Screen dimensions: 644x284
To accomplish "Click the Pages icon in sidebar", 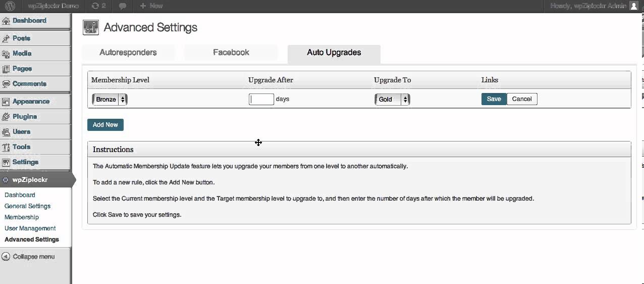I will (x=6, y=69).
